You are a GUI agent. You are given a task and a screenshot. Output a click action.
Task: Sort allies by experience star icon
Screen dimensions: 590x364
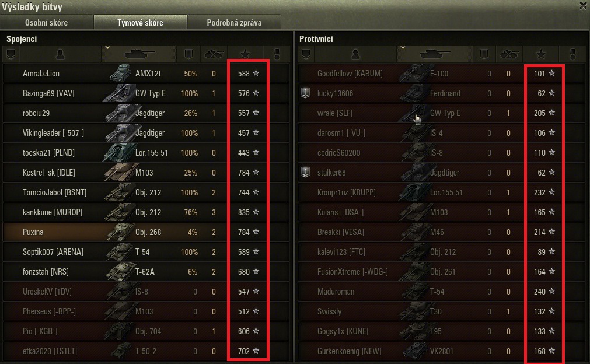tap(245, 54)
